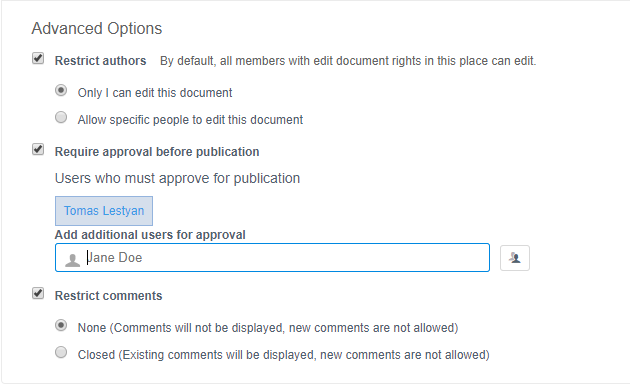Click Add additional users for approval label
The width and height of the screenshot is (630, 384).
pos(150,235)
